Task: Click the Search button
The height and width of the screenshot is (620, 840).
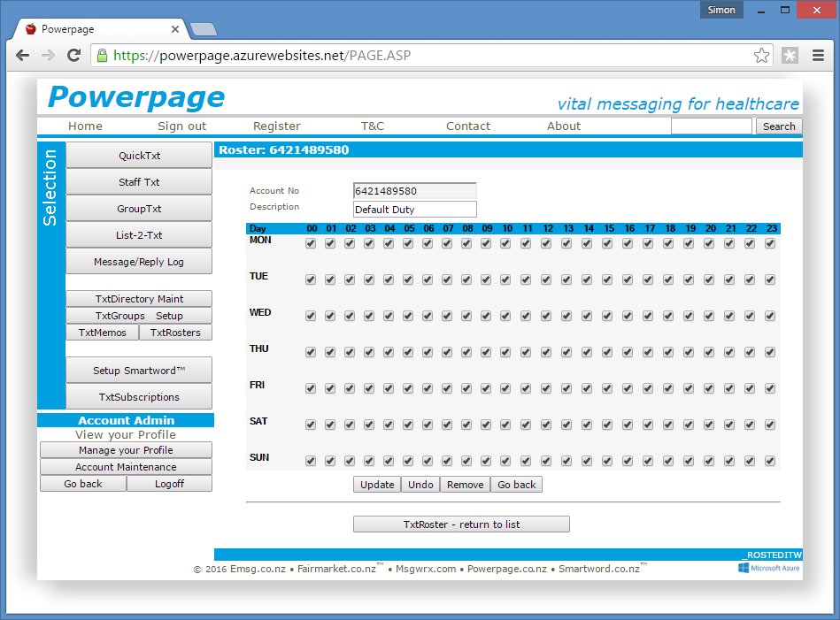Action: coord(779,126)
